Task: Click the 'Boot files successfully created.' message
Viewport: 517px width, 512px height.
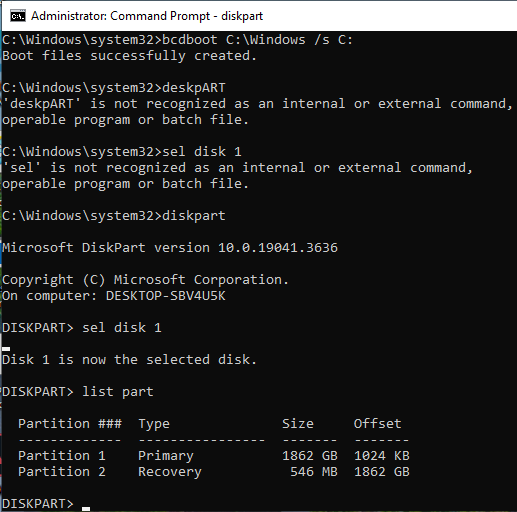Action: (x=129, y=56)
